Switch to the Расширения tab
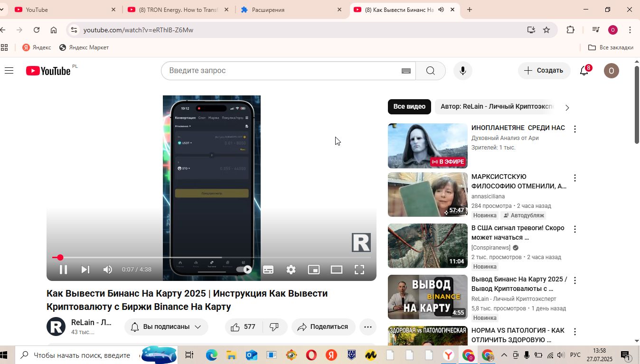Viewport: 640px width, 364px height. point(292,9)
